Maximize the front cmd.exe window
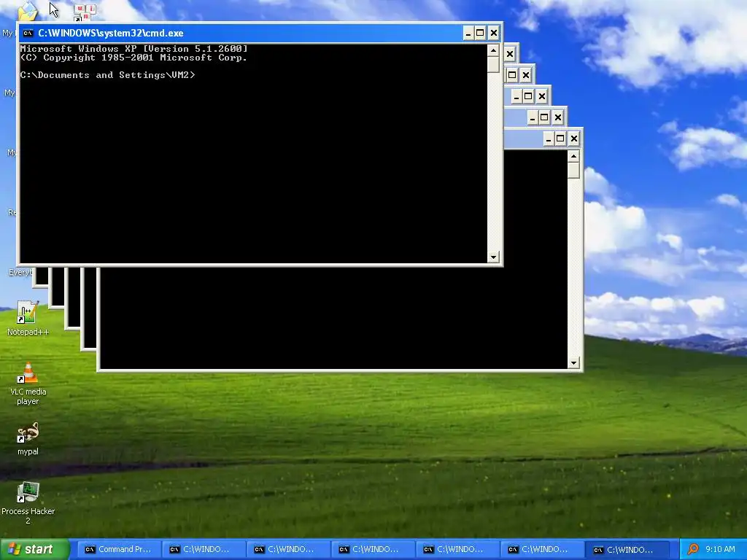747x560 pixels. (480, 33)
